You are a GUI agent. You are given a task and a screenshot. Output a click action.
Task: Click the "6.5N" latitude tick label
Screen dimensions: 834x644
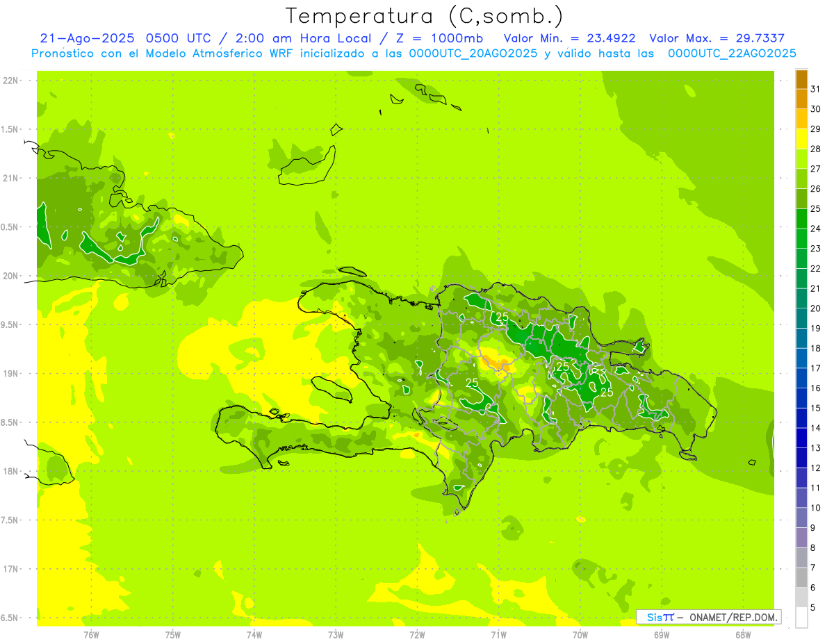pyautogui.click(x=10, y=618)
